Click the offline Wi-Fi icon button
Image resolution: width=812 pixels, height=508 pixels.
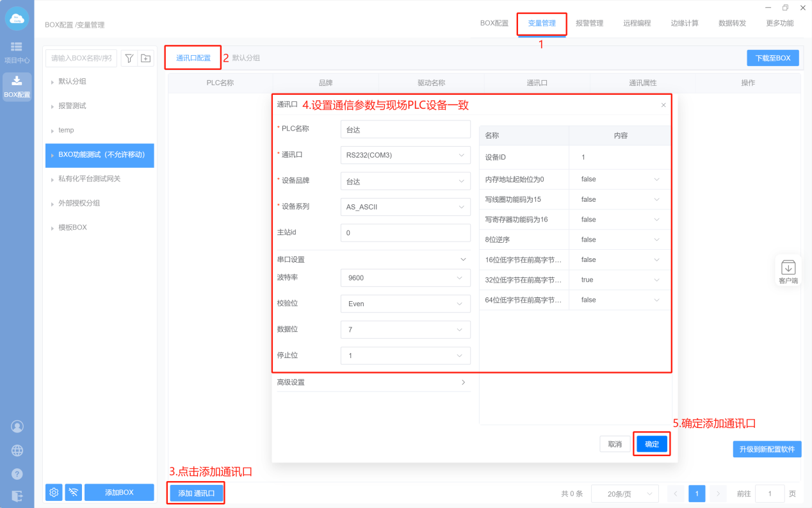[74, 492]
